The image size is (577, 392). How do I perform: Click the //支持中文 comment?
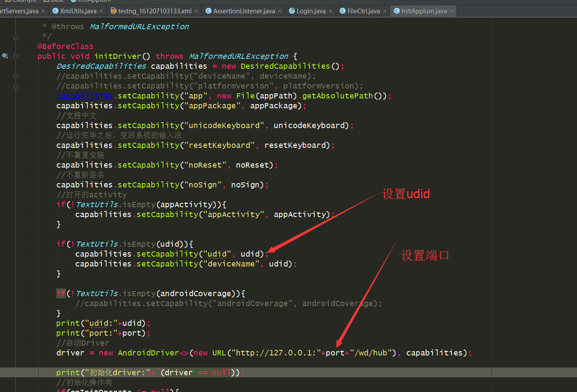click(x=77, y=116)
